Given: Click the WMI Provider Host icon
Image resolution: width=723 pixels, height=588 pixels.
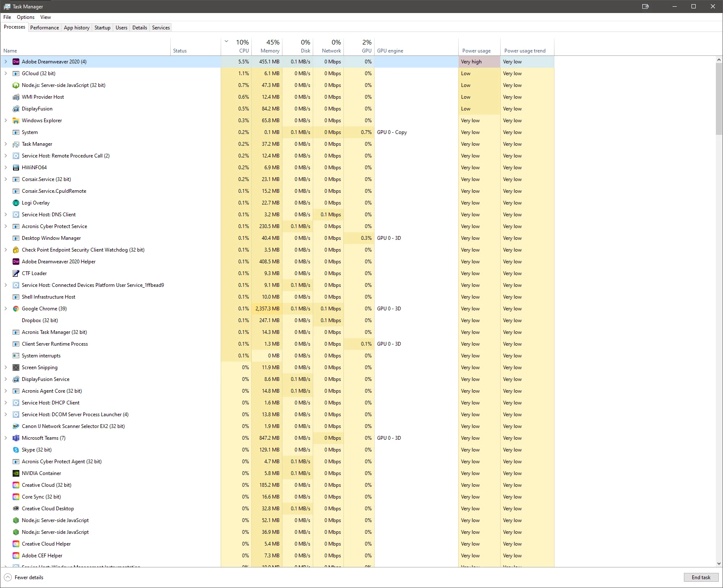Looking at the screenshot, I should (x=16, y=97).
